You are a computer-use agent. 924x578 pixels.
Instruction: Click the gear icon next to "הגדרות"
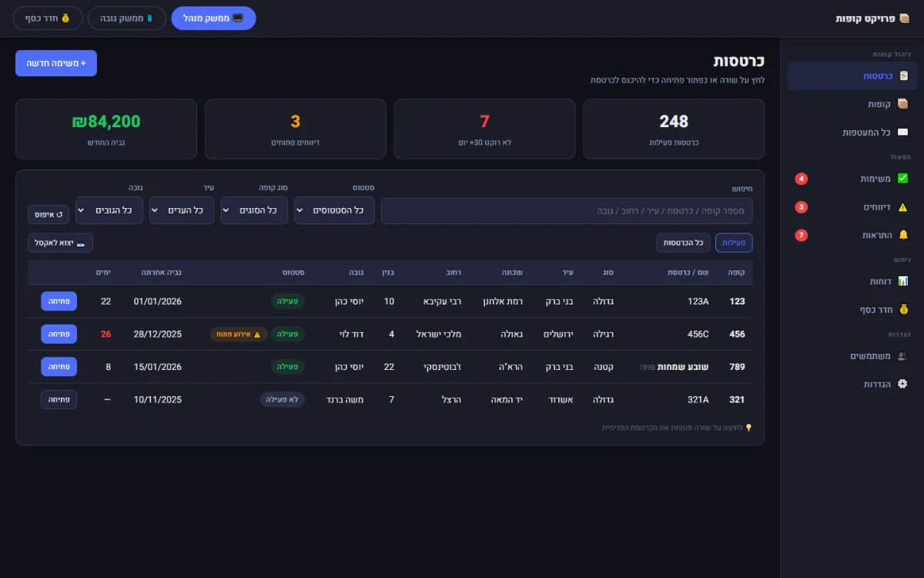(x=903, y=384)
